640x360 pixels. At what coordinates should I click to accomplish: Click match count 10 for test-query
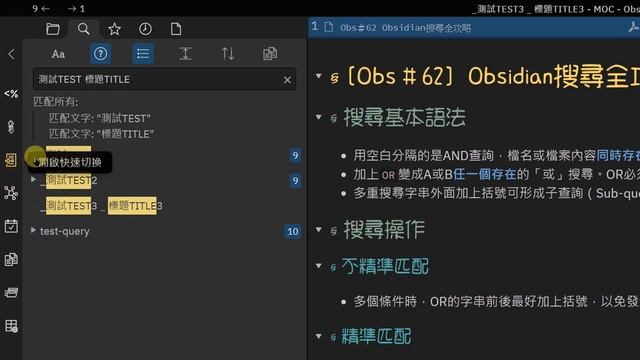click(x=293, y=231)
